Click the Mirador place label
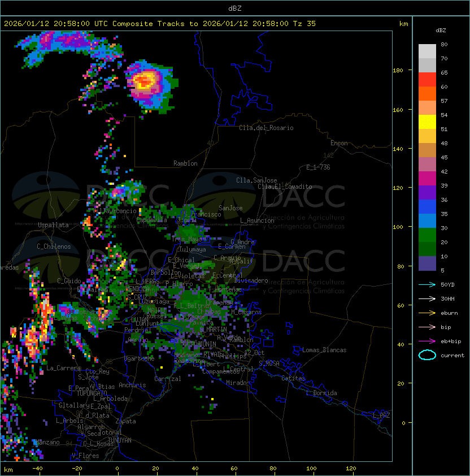470x476 pixels. click(238, 383)
